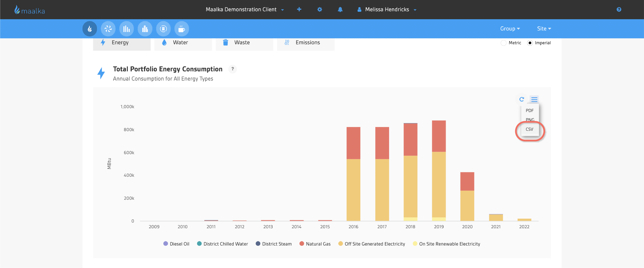Select the coffee cup icon
Screen dimensions: 644x268
point(182,29)
